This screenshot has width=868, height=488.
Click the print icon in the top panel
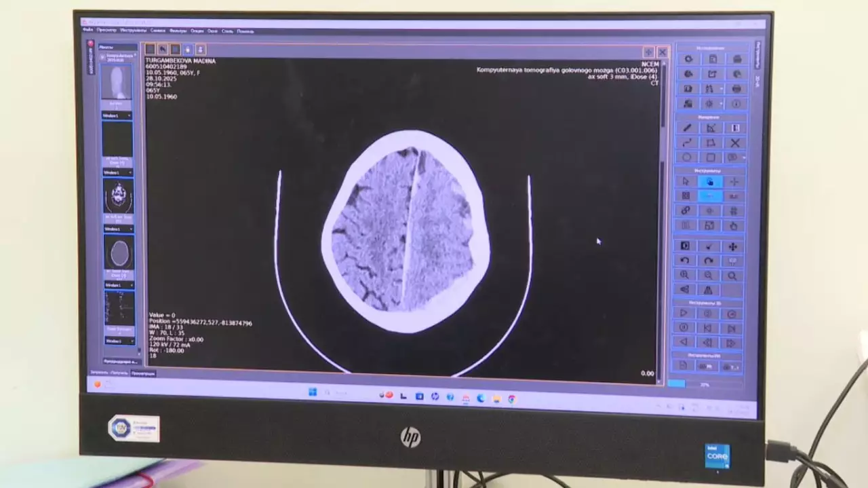(736, 59)
